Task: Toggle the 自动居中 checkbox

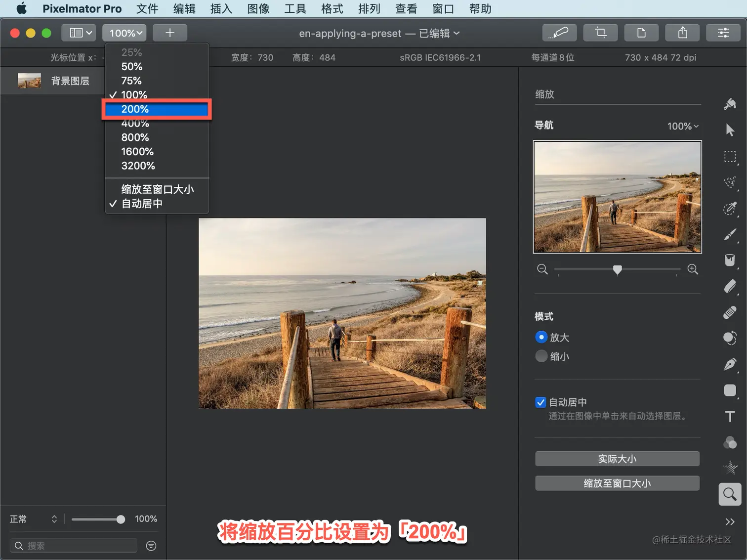Action: click(540, 402)
